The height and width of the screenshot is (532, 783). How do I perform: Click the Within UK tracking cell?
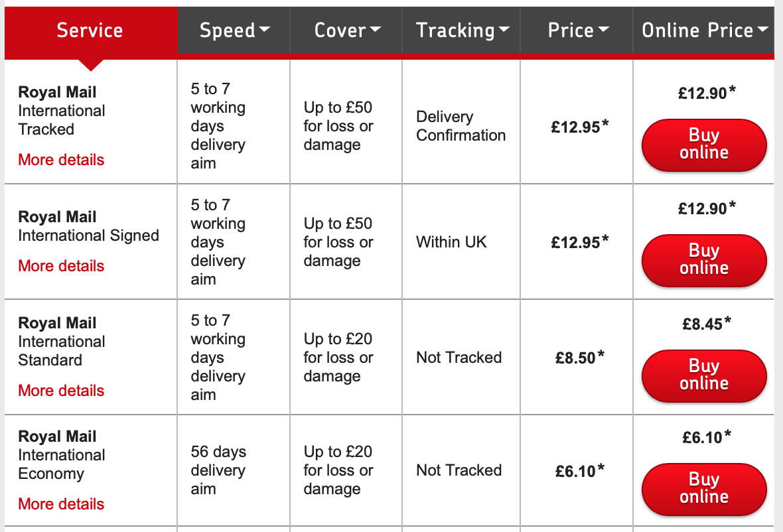coord(451,242)
